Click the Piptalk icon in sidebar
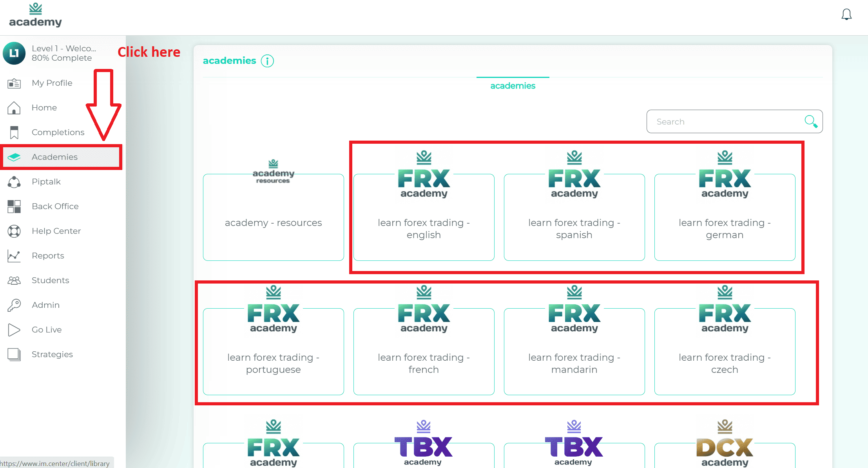This screenshot has height=468, width=868. click(x=14, y=182)
